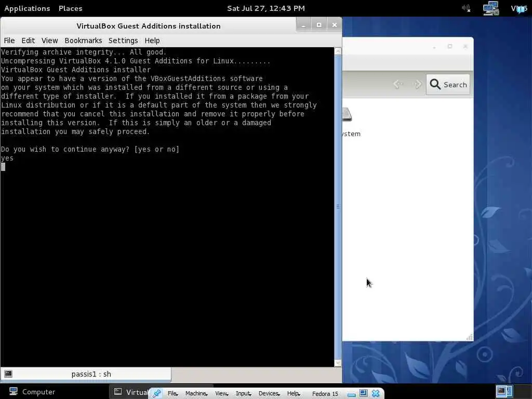Open Devices menu in VirtualBox mini toolbar

coord(269,394)
